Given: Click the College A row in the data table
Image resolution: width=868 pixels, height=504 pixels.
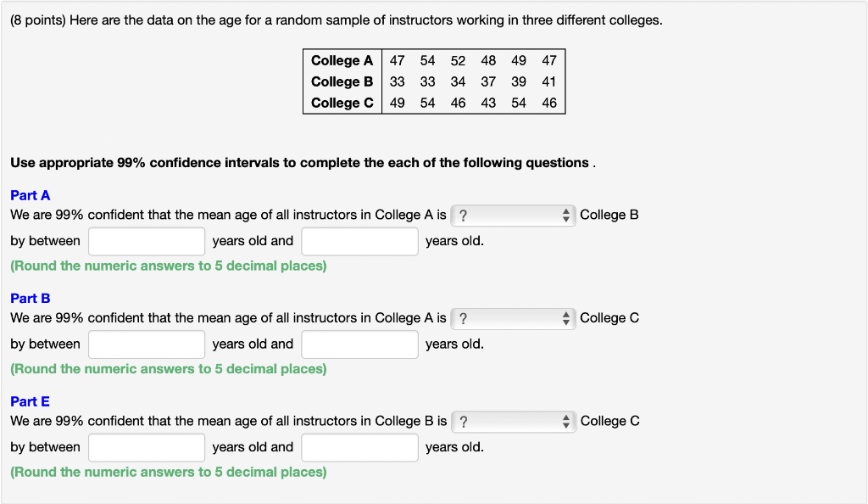Looking at the screenshot, I should tap(434, 60).
